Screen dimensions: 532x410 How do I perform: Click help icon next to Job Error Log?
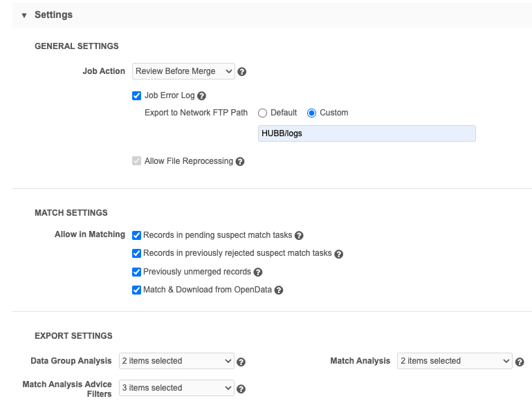(201, 96)
